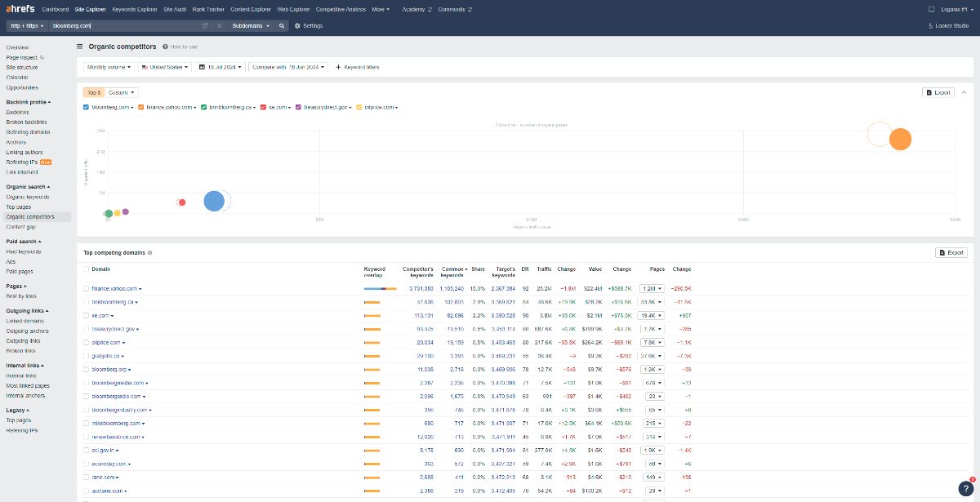Viewport: 980px width, 502px height.
Task: Open the 18 Jul 2024 date picker
Action: tap(220, 67)
